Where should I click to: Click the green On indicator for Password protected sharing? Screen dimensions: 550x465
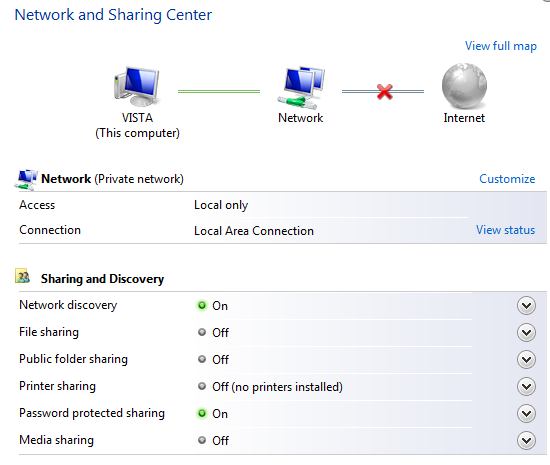pyautogui.click(x=202, y=413)
